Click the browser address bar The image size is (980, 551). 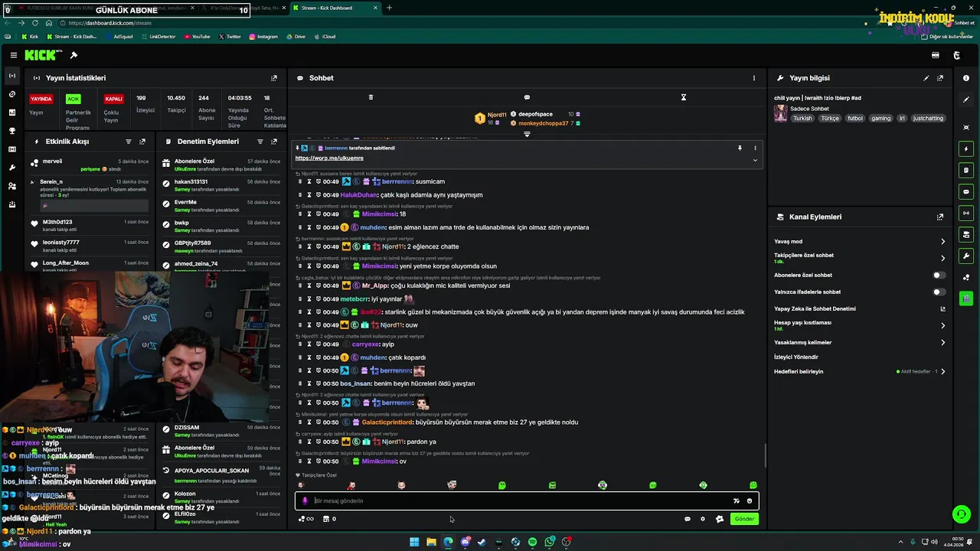(459, 23)
